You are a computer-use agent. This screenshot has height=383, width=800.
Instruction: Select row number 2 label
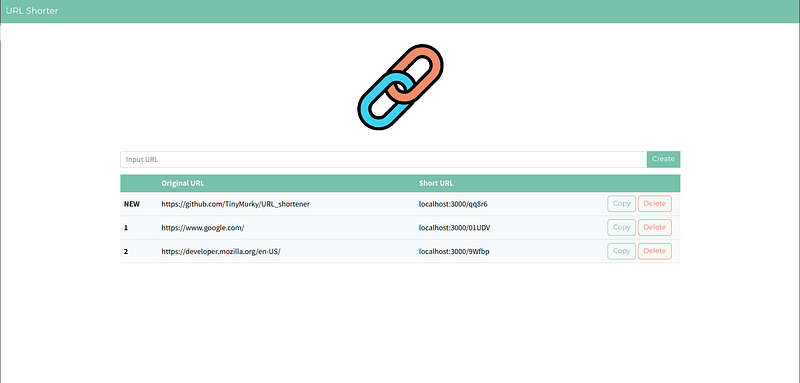(x=126, y=251)
